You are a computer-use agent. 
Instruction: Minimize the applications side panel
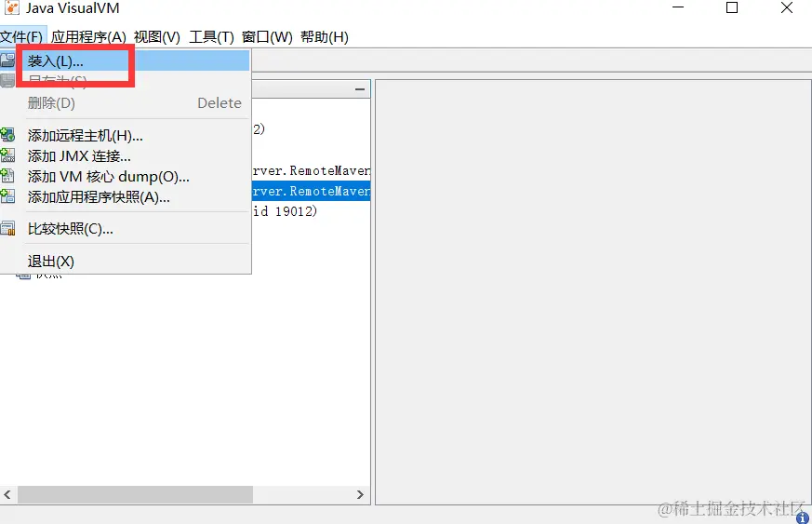tap(360, 89)
